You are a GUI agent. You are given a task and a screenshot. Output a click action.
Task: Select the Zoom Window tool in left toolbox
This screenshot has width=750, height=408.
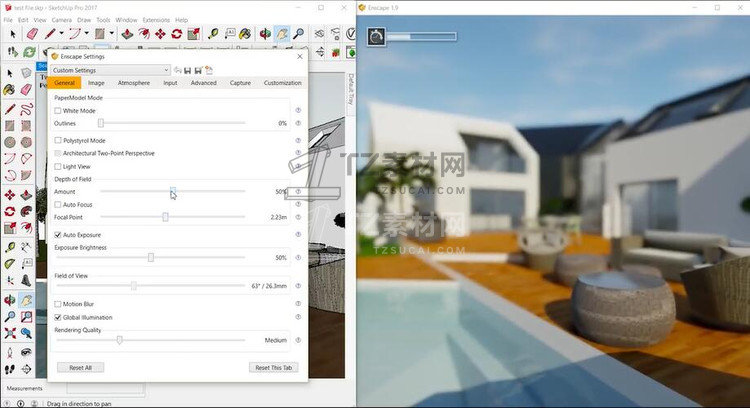click(26, 317)
